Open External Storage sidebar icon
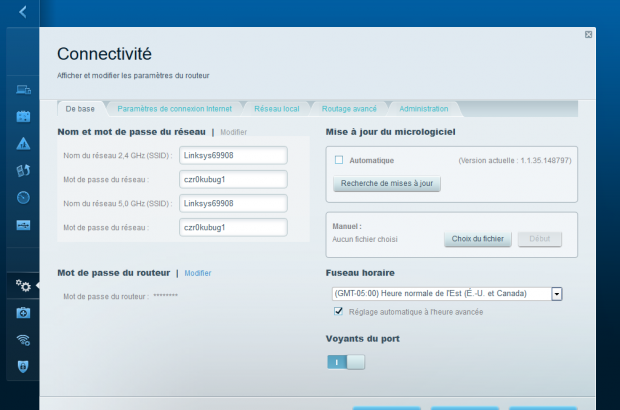Screen dimensions: 620x410 (x=22, y=224)
